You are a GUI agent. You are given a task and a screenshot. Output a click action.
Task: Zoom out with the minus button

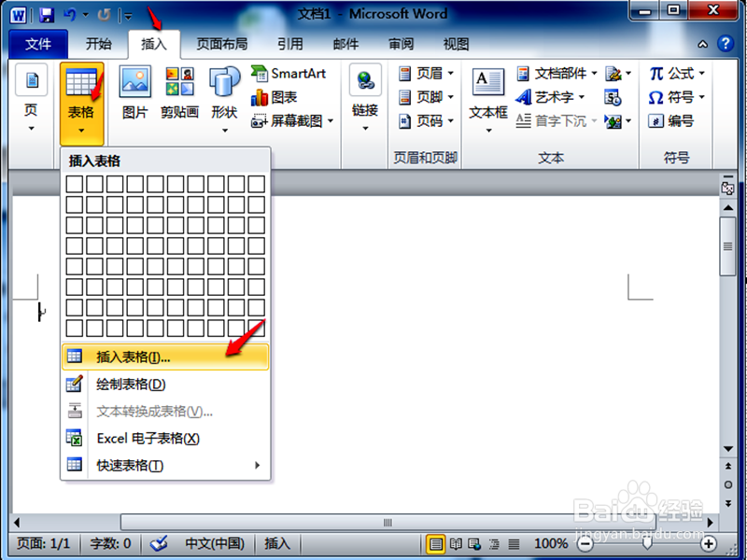(585, 544)
